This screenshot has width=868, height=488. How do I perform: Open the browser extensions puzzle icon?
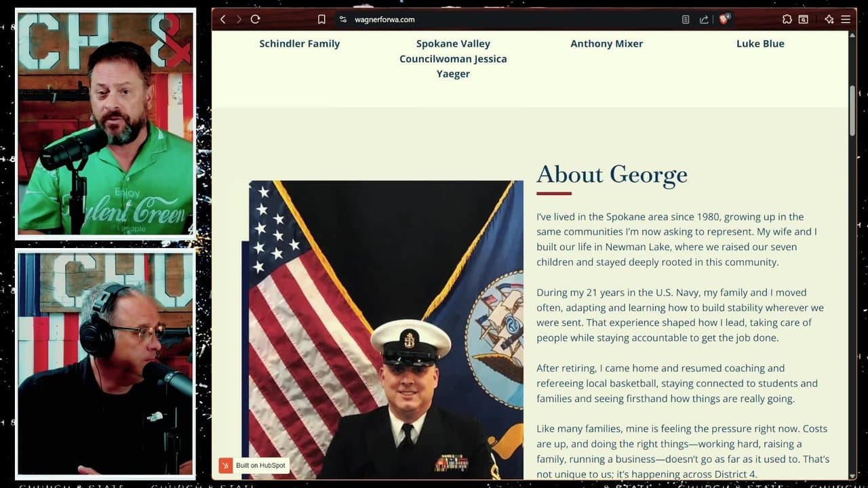pos(787,20)
